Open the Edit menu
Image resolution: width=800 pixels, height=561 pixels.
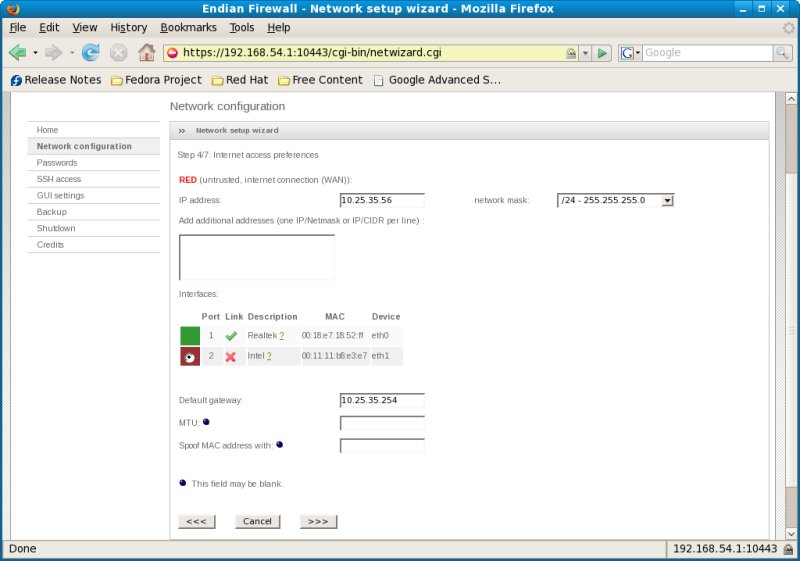[49, 28]
